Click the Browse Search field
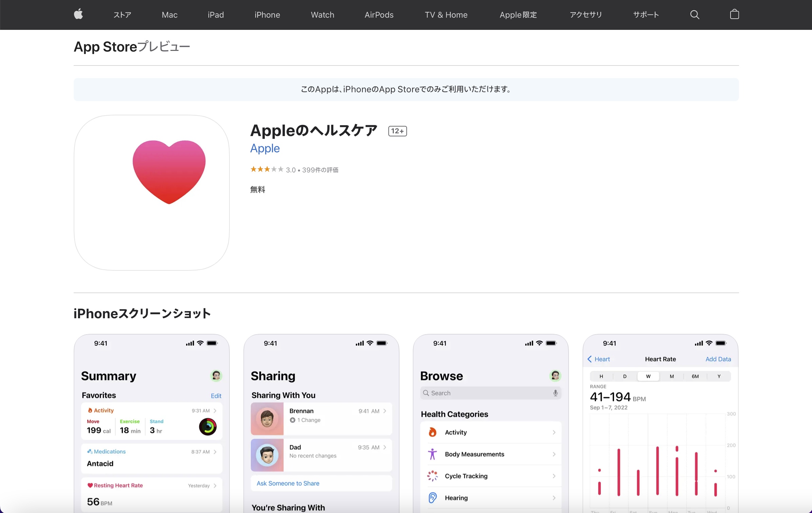The width and height of the screenshot is (812, 513). point(490,393)
